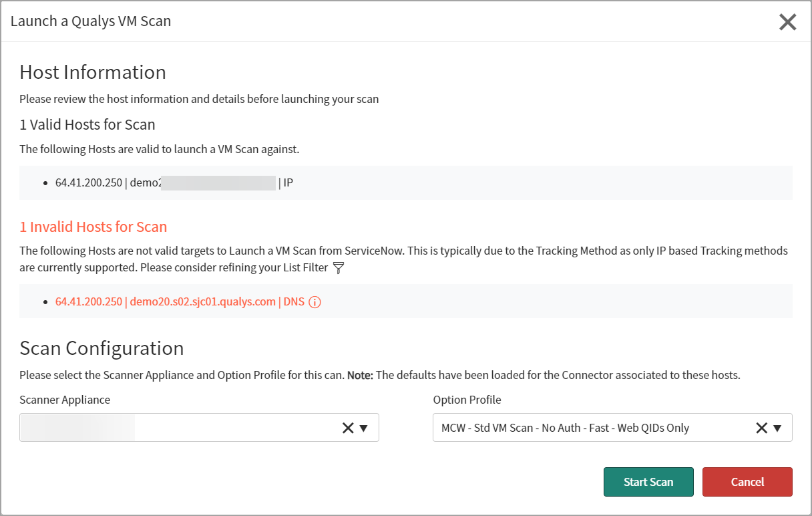Click the Scanner Appliance field
Image resolution: width=812 pixels, height=516 pixels.
[x=199, y=428]
